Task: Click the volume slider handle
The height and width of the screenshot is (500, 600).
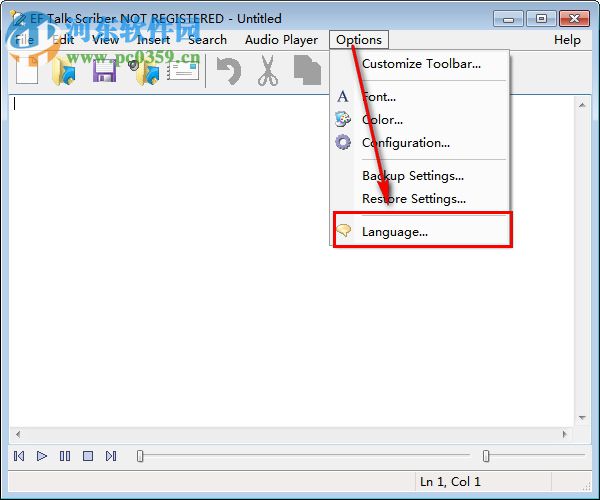Action: (x=486, y=456)
